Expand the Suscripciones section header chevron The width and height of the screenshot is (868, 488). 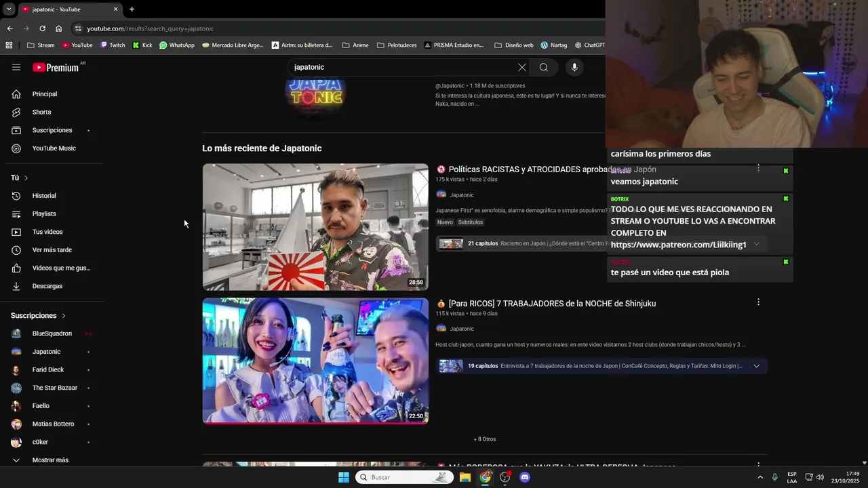(64, 316)
